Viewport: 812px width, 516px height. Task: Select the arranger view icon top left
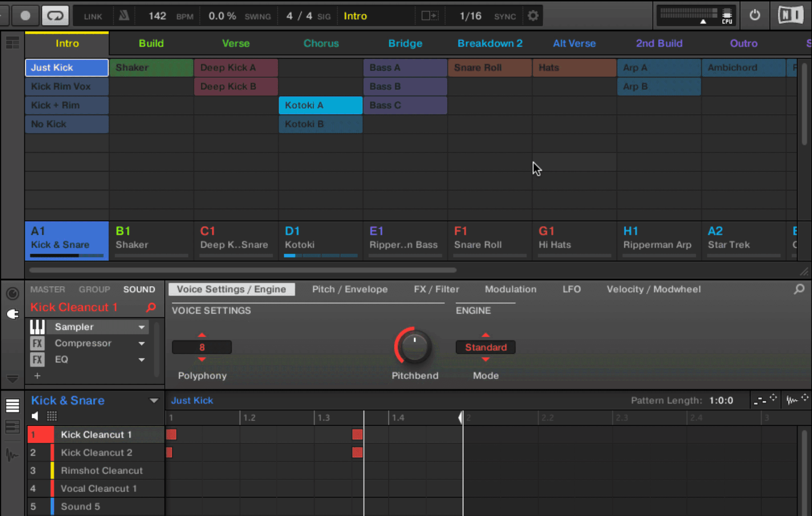(x=13, y=43)
